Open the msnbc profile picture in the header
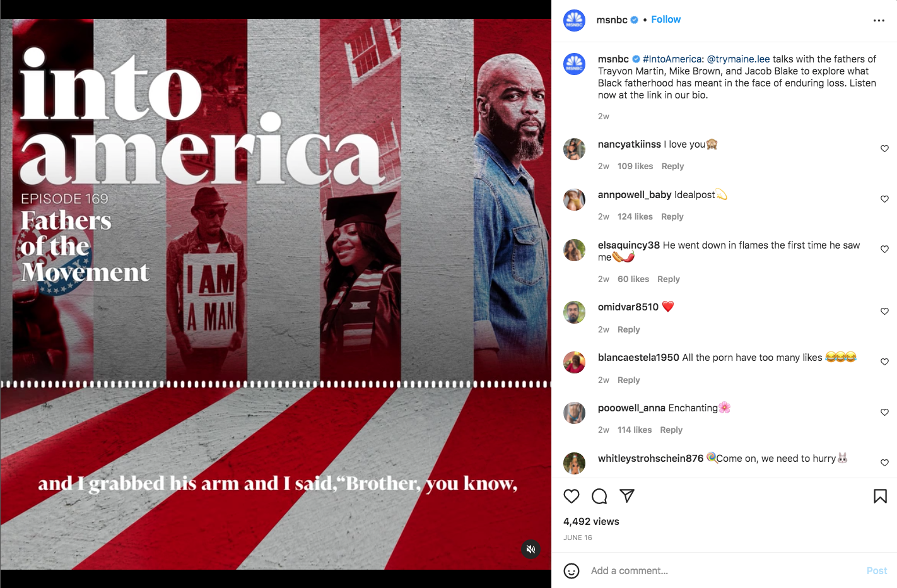This screenshot has width=897, height=588. click(x=574, y=20)
